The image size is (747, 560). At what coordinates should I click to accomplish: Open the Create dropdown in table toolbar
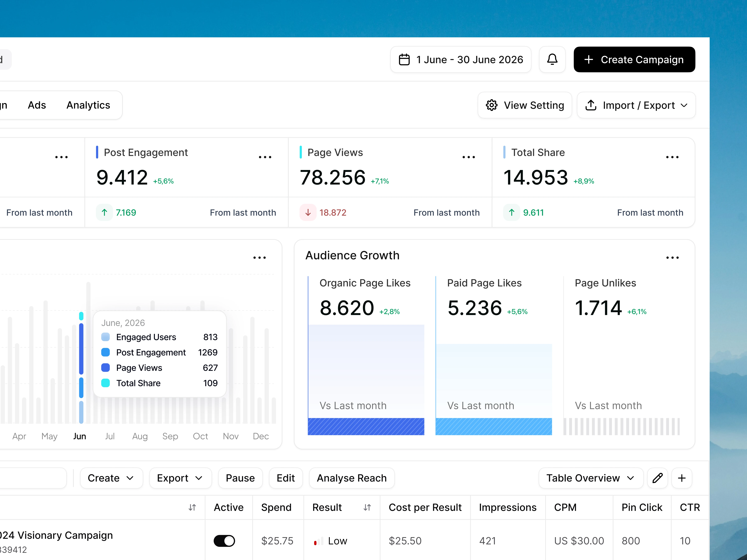(x=111, y=478)
